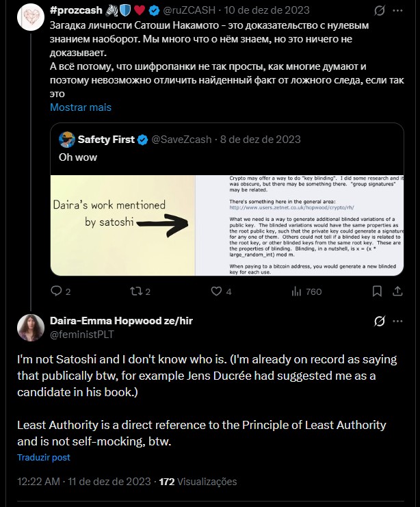Image resolution: width=420 pixels, height=507 pixels.
Task: Like the prozcash post with the heart icon
Action: click(x=216, y=291)
